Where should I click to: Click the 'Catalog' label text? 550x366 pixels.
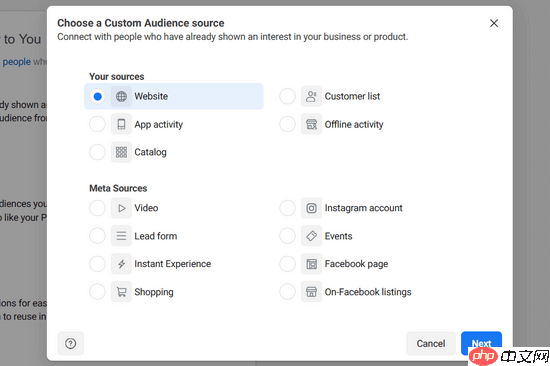pyautogui.click(x=150, y=152)
